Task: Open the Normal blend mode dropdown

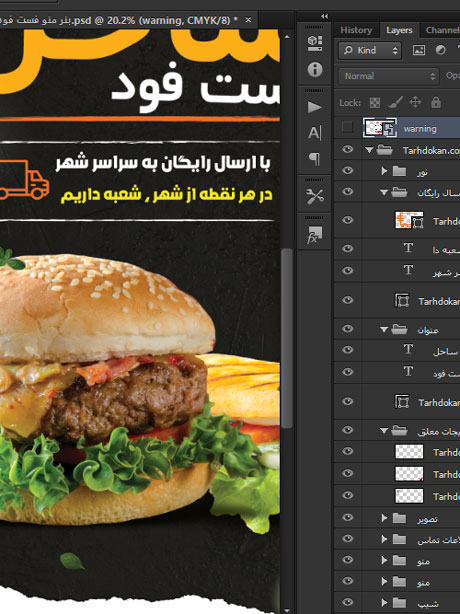Action: (x=389, y=76)
